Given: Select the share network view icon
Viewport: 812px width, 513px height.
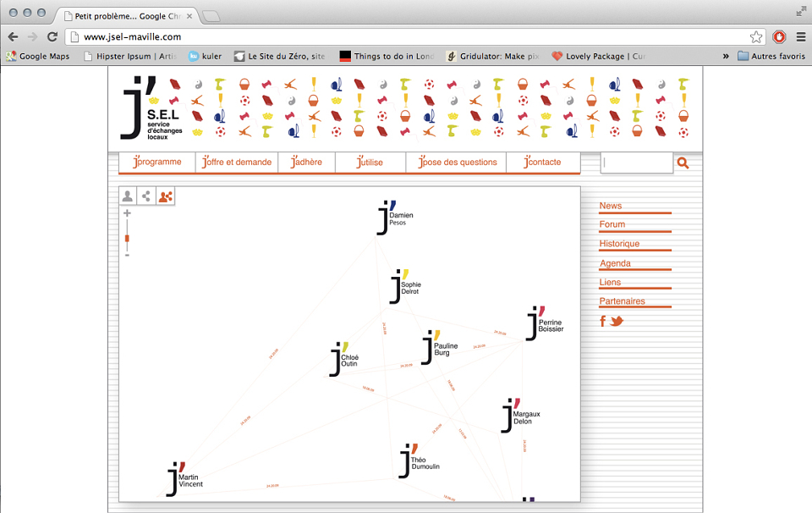Looking at the screenshot, I should 146,196.
